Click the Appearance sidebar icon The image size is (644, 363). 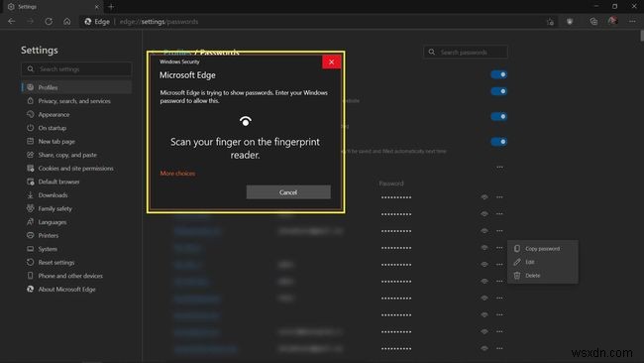(30, 114)
